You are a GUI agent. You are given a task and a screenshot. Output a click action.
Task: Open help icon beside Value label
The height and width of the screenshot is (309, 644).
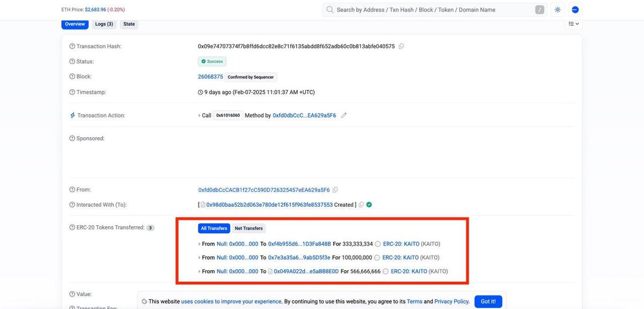(72, 294)
